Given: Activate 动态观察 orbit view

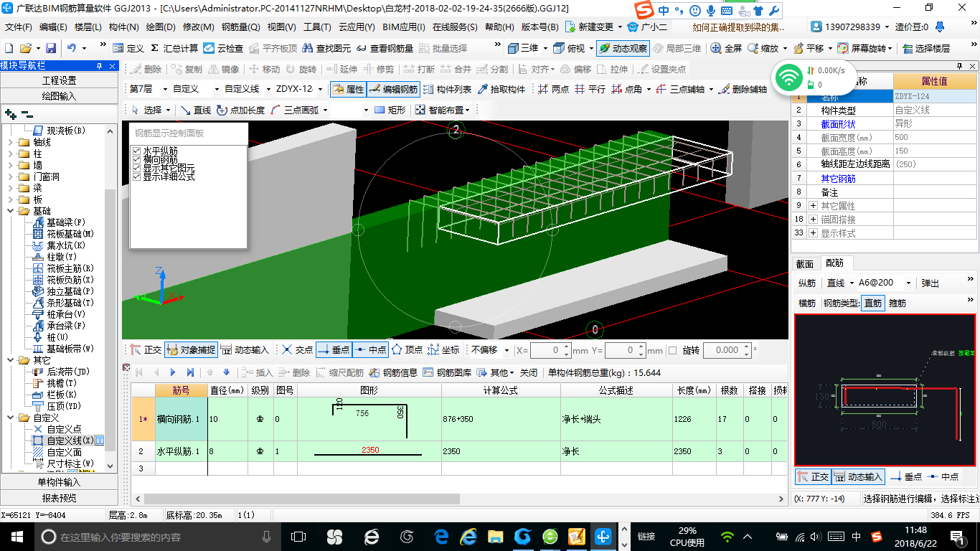Looking at the screenshot, I should [x=623, y=48].
